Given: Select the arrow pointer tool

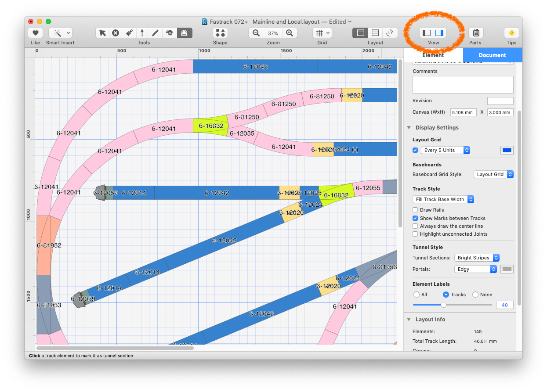Looking at the screenshot, I should (x=102, y=33).
